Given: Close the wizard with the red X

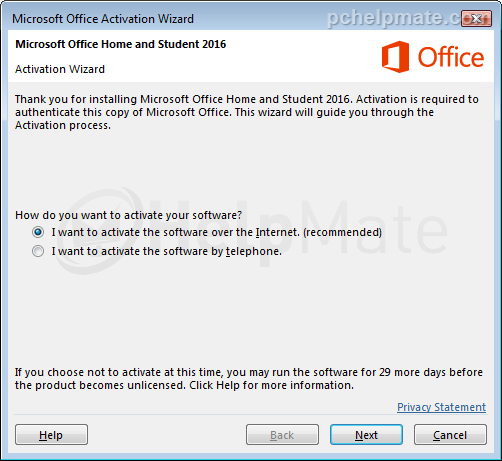Looking at the screenshot, I should click(476, 19).
